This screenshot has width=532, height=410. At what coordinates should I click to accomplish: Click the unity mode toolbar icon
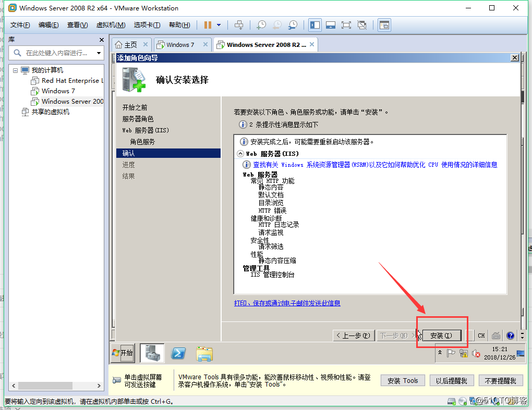click(x=362, y=24)
